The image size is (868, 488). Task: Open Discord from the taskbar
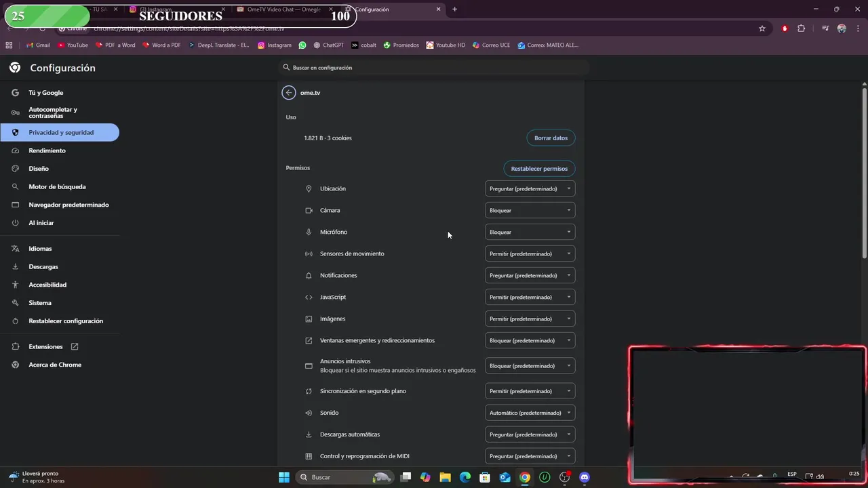click(x=585, y=477)
